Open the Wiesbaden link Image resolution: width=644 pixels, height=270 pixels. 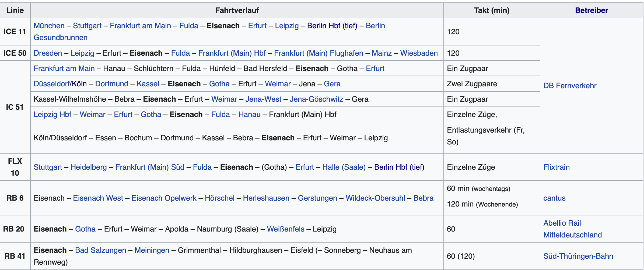[x=419, y=53]
